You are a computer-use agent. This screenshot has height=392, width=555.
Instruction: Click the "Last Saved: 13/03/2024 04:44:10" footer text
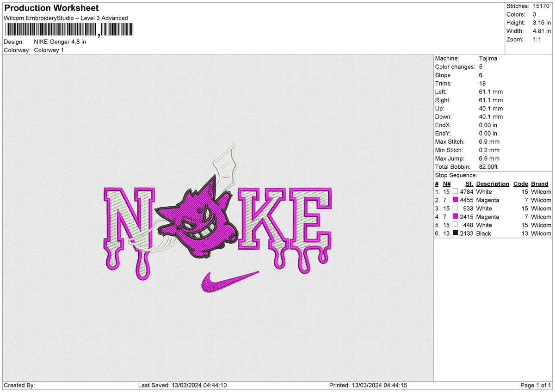pos(182,386)
